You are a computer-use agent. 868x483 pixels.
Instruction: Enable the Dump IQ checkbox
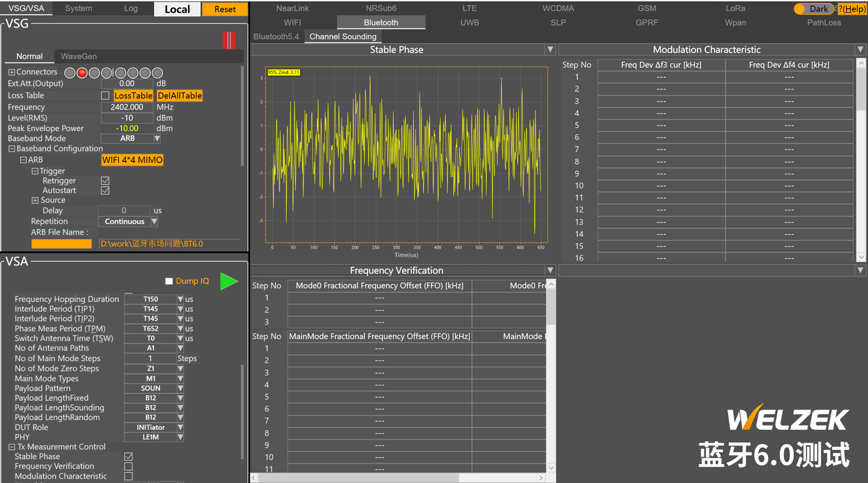(x=169, y=281)
